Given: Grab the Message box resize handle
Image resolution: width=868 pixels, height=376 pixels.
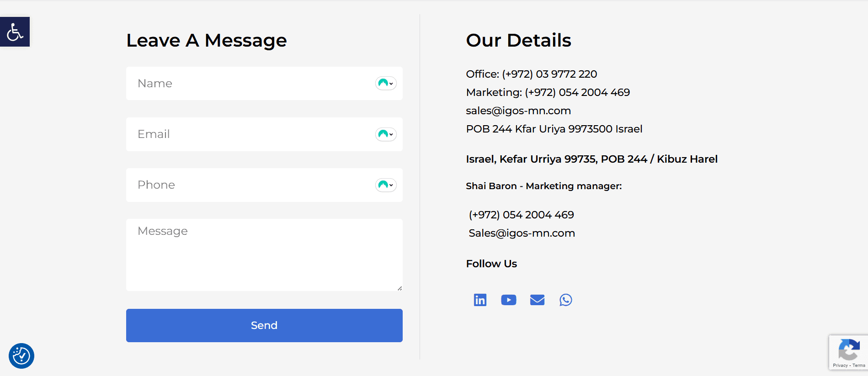Looking at the screenshot, I should (399, 288).
